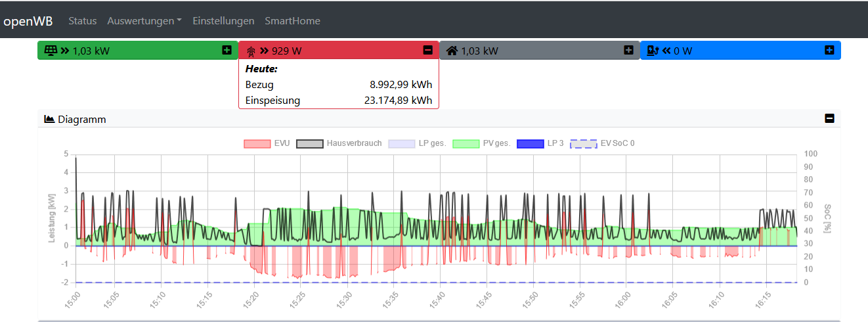The image size is (868, 322).
Task: Click the charging station icon in blue card
Action: pos(652,50)
